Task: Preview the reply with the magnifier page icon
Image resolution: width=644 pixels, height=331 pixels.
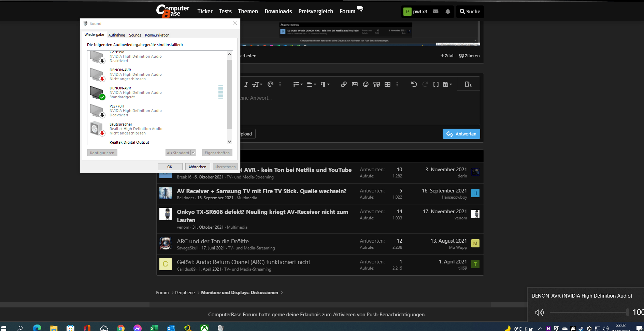Action: click(x=468, y=84)
